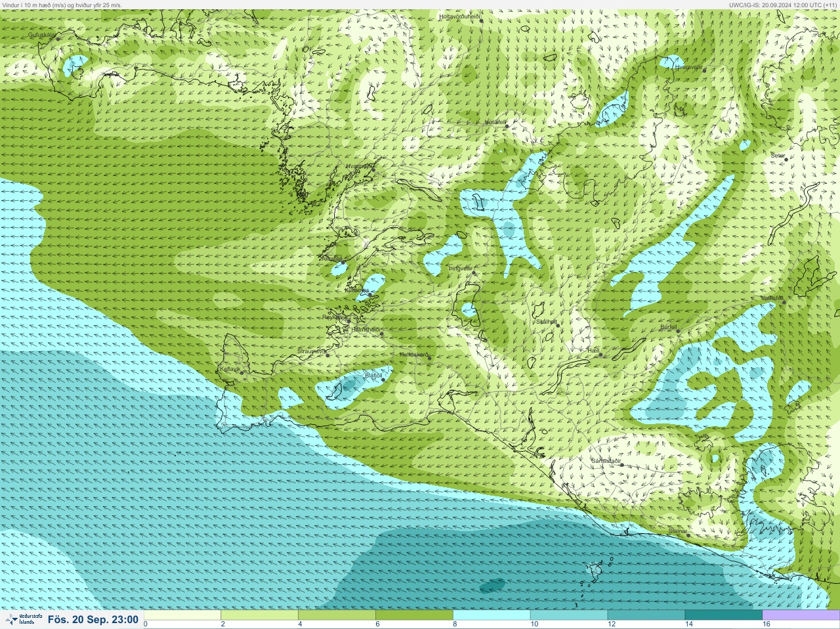Select the Keflavík station marker
Viewport: 840px width, 629px height.
[241, 373]
